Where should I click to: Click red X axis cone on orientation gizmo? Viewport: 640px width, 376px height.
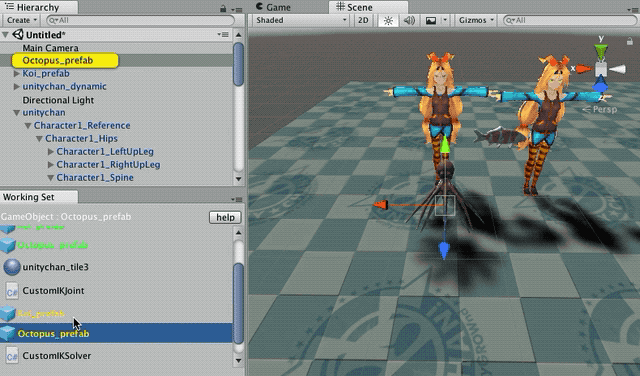[x=584, y=69]
